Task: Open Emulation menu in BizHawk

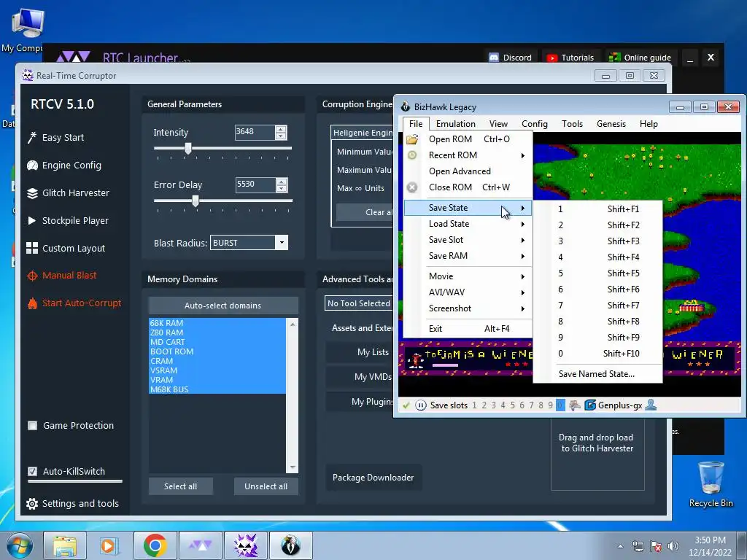Action: (455, 124)
